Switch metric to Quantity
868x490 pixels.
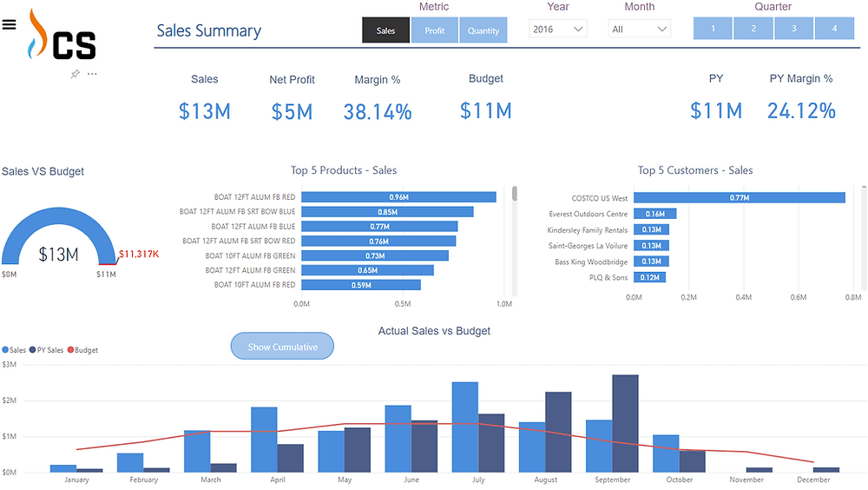(x=483, y=30)
